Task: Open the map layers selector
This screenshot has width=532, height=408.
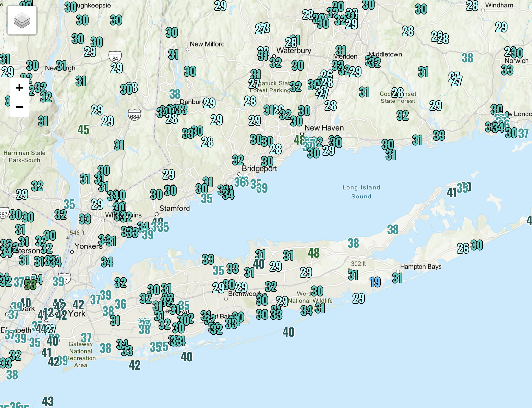Action: (x=22, y=20)
